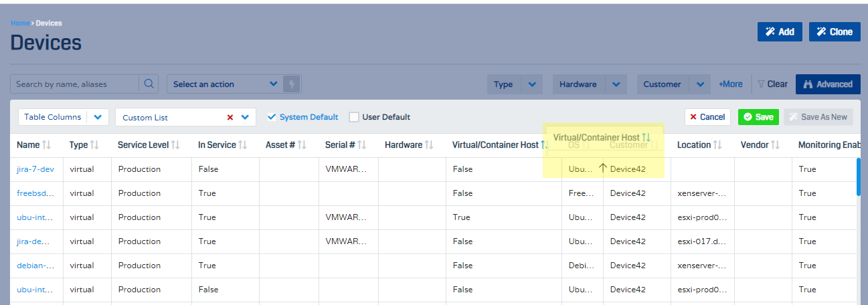
Task: Open the Table Columns dropdown
Action: (x=98, y=117)
